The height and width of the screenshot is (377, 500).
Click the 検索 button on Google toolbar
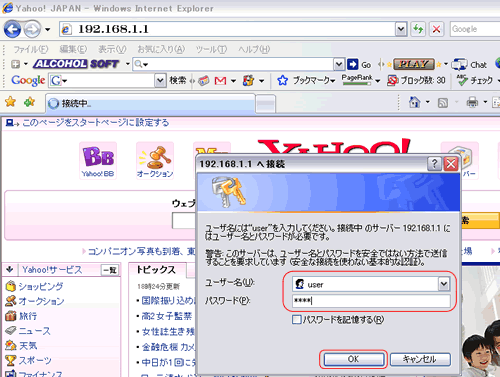pyautogui.click(x=178, y=80)
